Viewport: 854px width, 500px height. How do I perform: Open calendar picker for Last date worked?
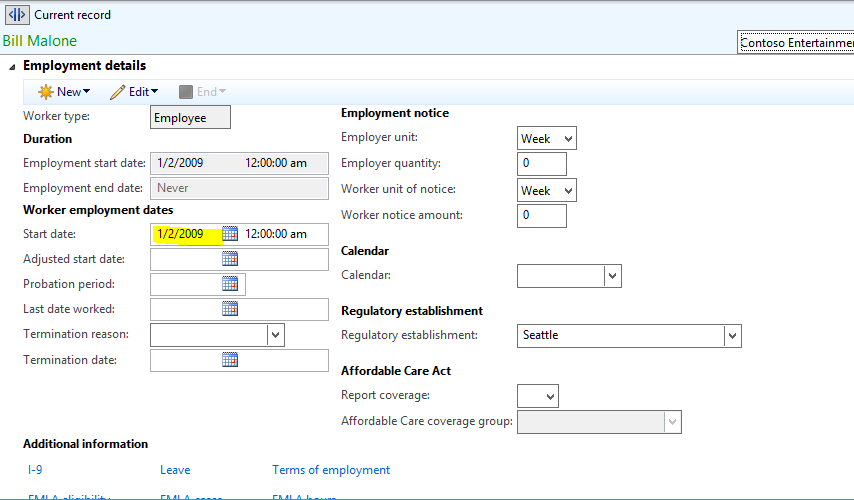[x=230, y=309]
